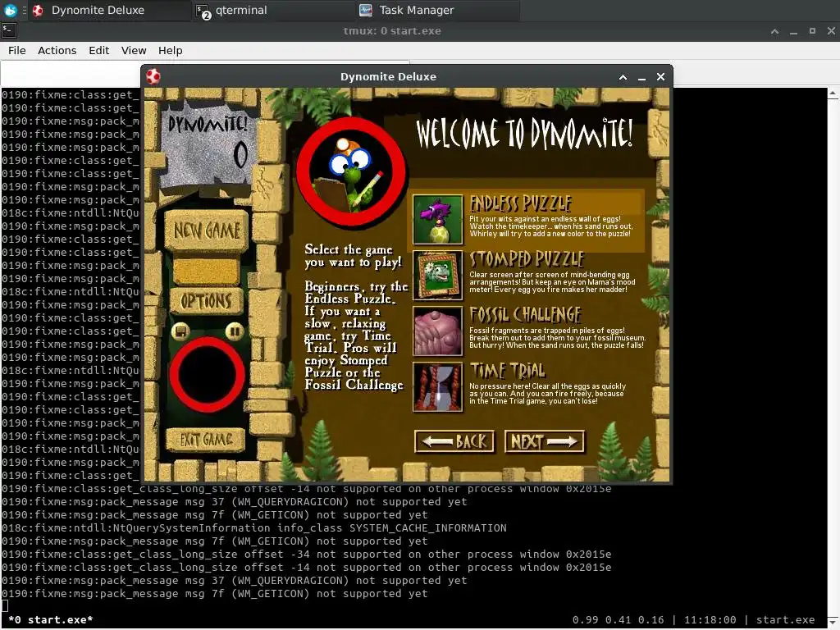840x630 pixels.
Task: Switch to Dynomite Deluxe taskbar item
Action: coord(109,10)
